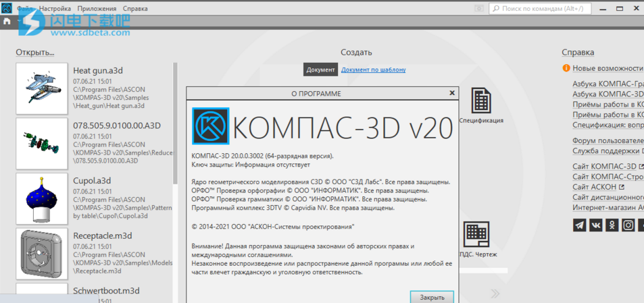Open the Интернет-магазин АСКОН link
This screenshot has width=644, height=303.
608,207
